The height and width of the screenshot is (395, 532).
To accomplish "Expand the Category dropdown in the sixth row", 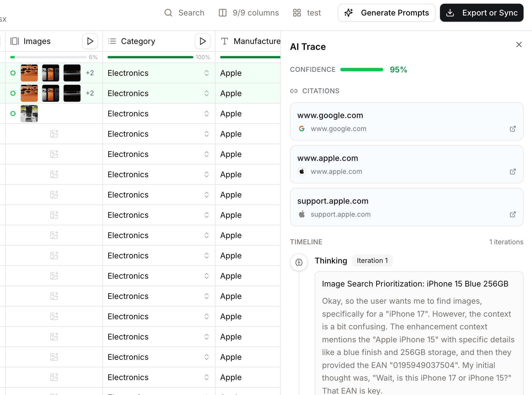I will [x=207, y=174].
